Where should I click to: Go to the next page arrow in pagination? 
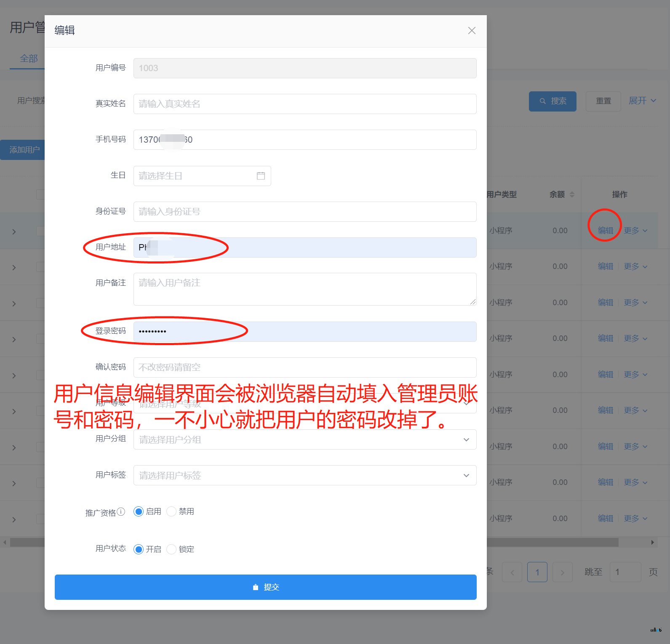[562, 572]
